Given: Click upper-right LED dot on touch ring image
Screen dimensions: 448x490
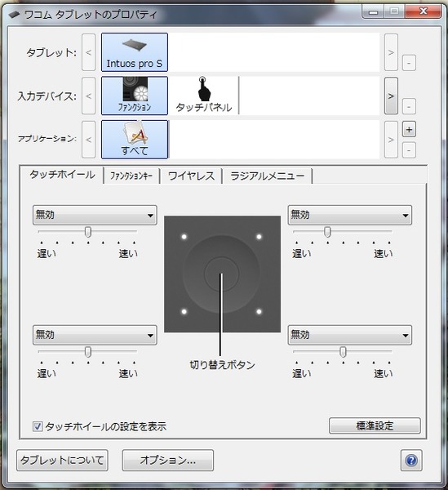Looking at the screenshot, I should pos(259,237).
